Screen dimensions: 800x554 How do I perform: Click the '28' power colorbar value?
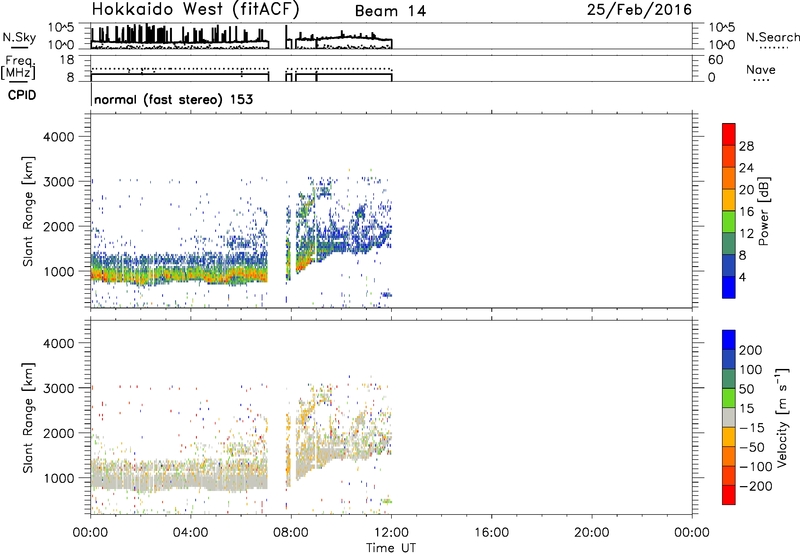coord(746,146)
